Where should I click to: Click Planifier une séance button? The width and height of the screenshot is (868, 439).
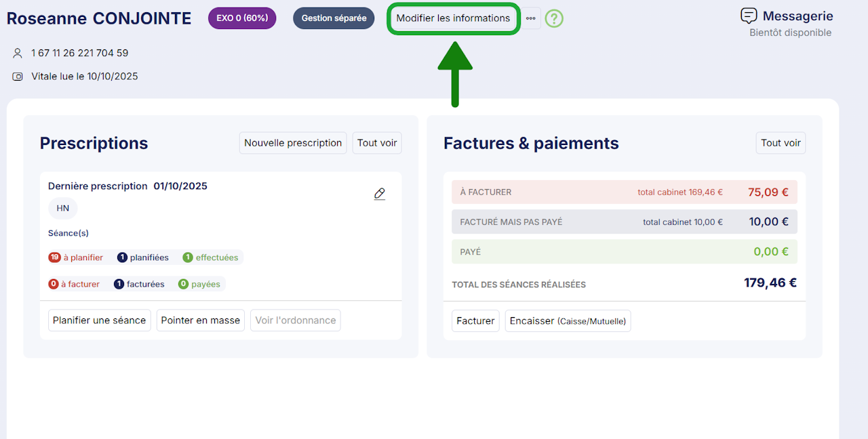coord(100,320)
